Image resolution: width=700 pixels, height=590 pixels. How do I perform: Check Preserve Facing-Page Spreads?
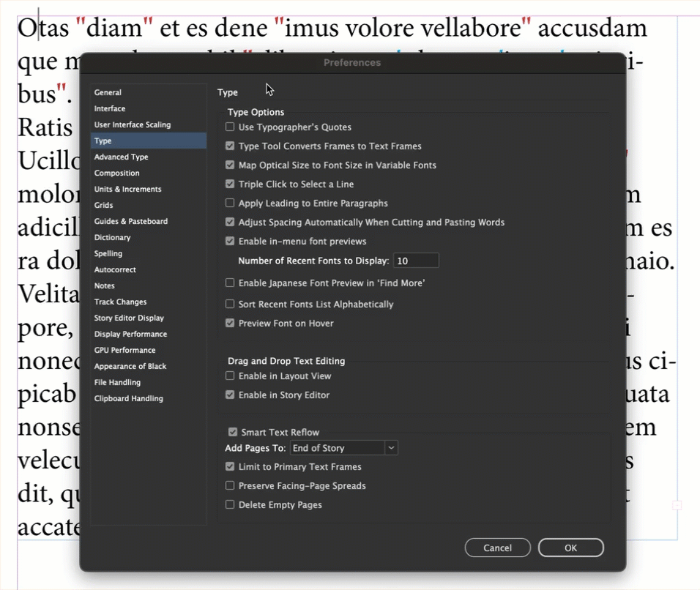(230, 485)
